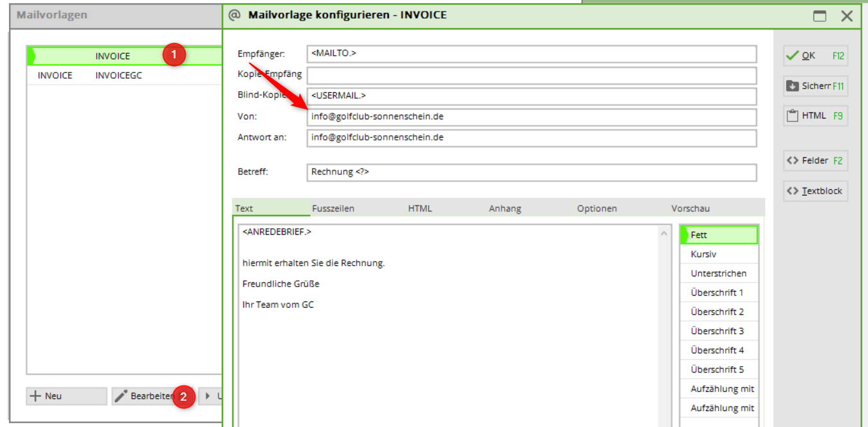Select Unterstrichen formatting option
This screenshot has width=868, height=427.
pos(718,274)
